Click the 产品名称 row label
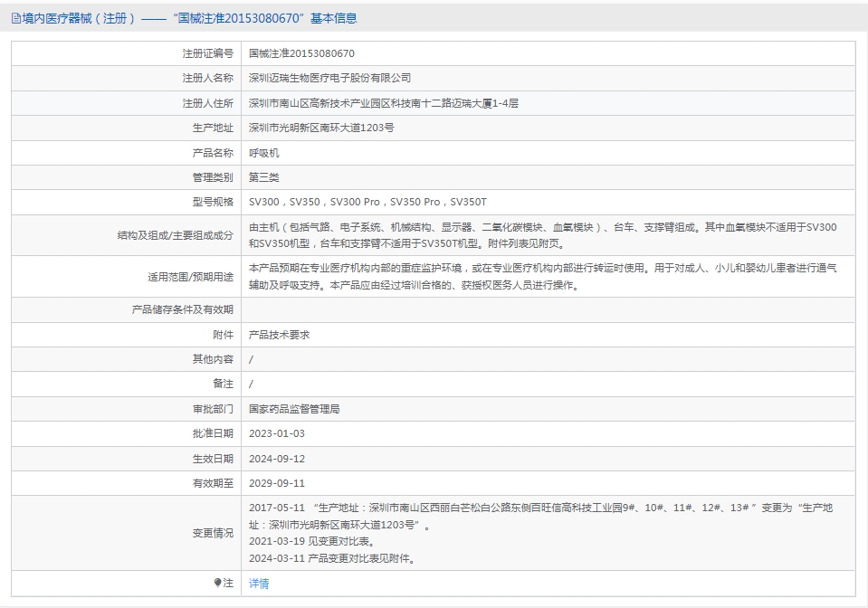The height and width of the screenshot is (608, 868). click(x=213, y=153)
